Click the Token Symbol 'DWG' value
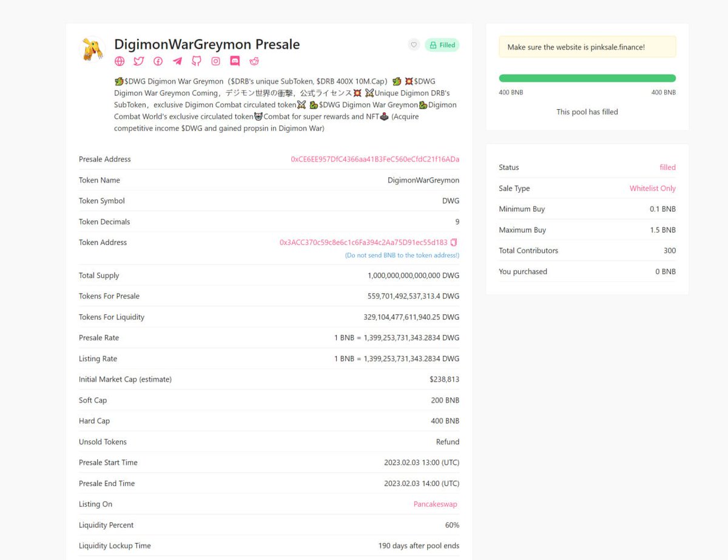Image resolution: width=728 pixels, height=560 pixels. (451, 201)
